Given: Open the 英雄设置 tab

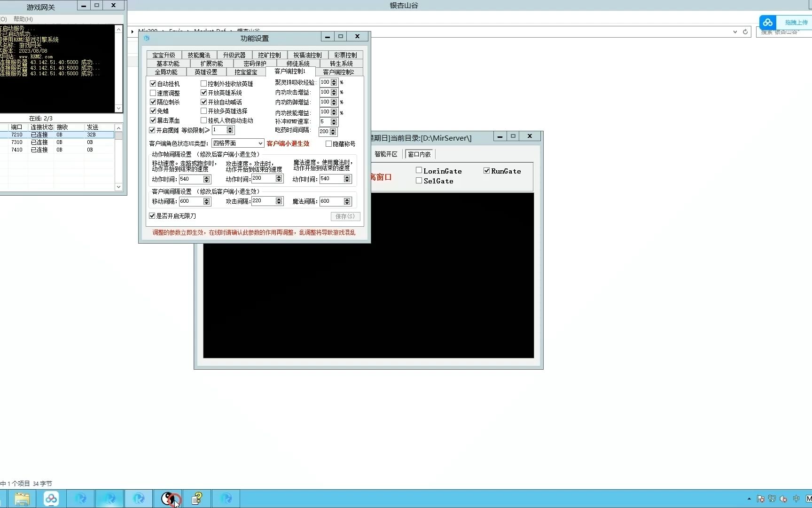Looking at the screenshot, I should (x=206, y=72).
